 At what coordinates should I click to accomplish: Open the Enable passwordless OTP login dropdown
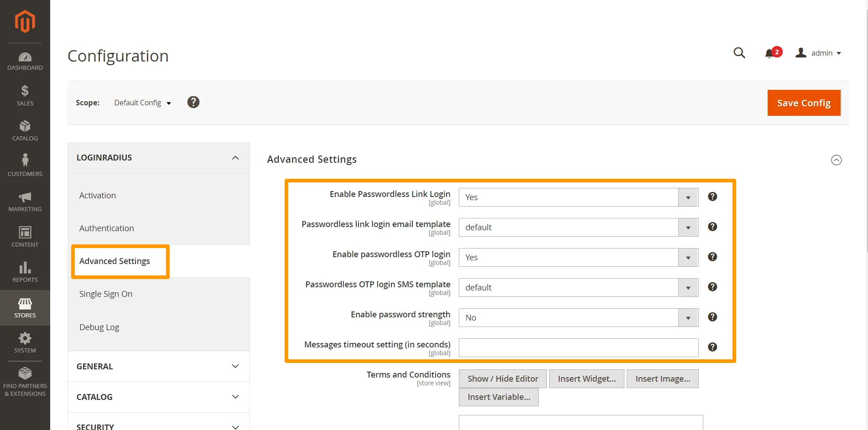pos(578,258)
